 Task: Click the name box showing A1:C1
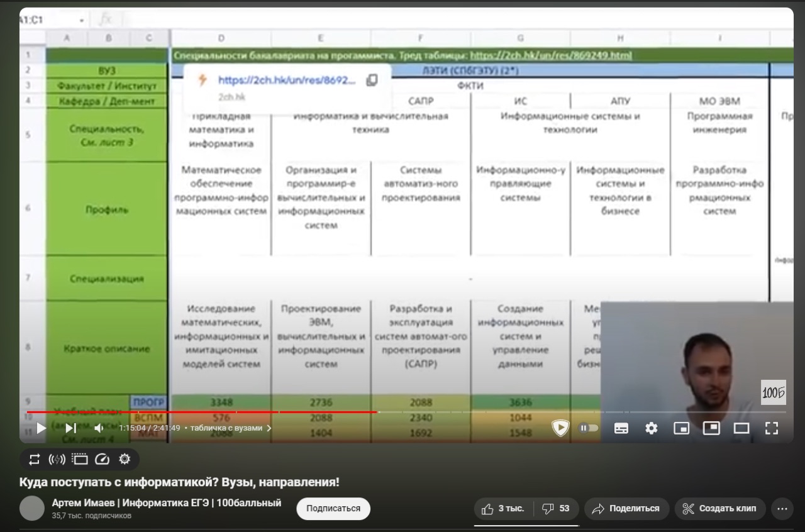tap(31, 20)
